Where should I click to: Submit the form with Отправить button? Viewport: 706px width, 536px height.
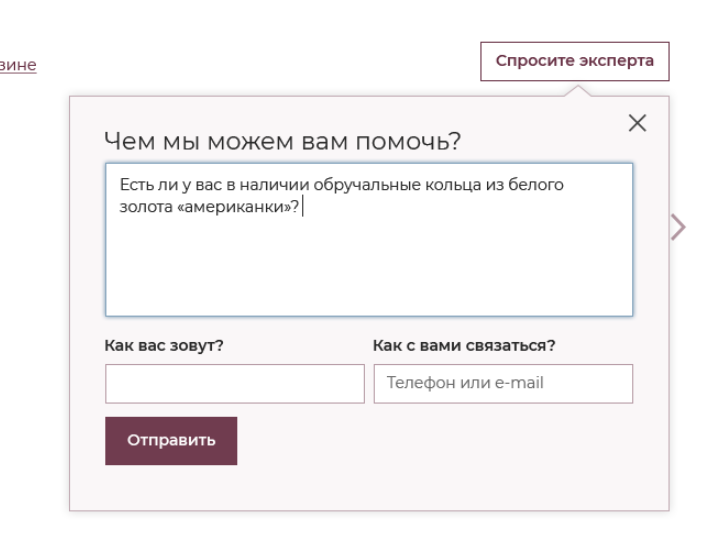[171, 441]
